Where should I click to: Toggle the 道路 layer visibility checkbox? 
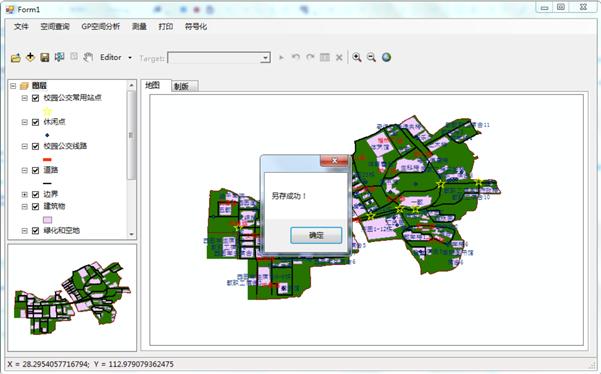(36, 171)
